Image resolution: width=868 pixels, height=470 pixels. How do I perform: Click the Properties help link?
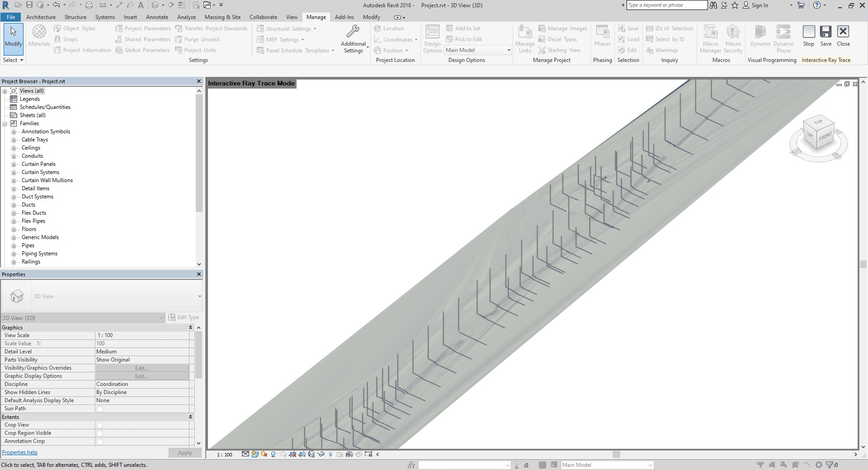(19, 452)
